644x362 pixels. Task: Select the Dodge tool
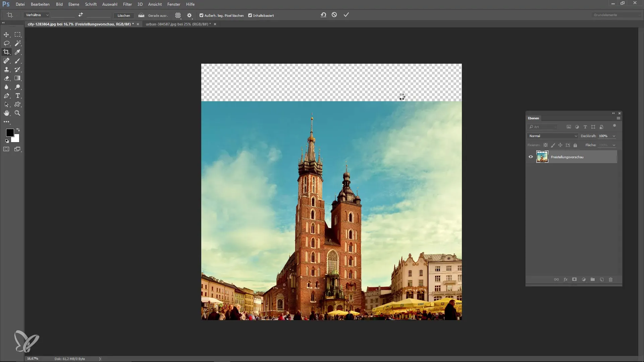point(17,87)
